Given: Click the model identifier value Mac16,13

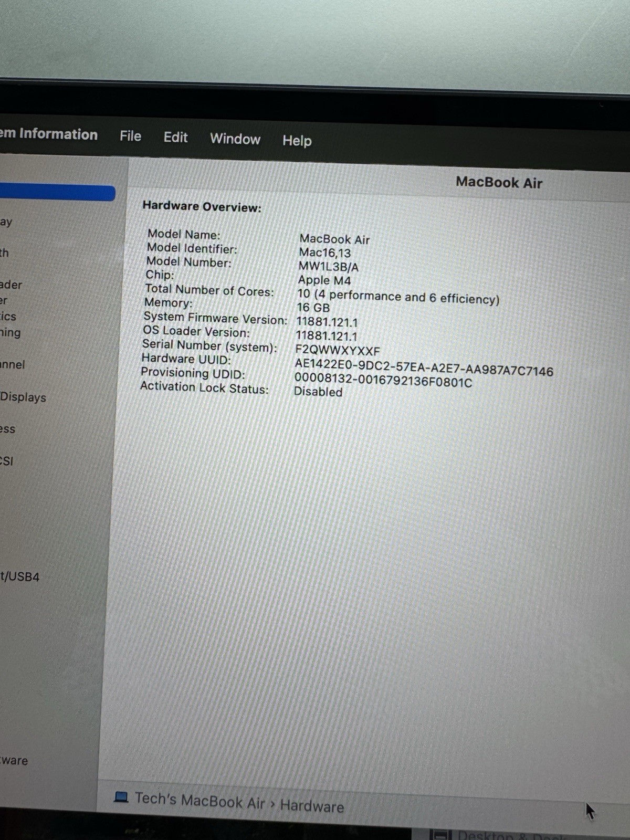Looking at the screenshot, I should (x=325, y=253).
